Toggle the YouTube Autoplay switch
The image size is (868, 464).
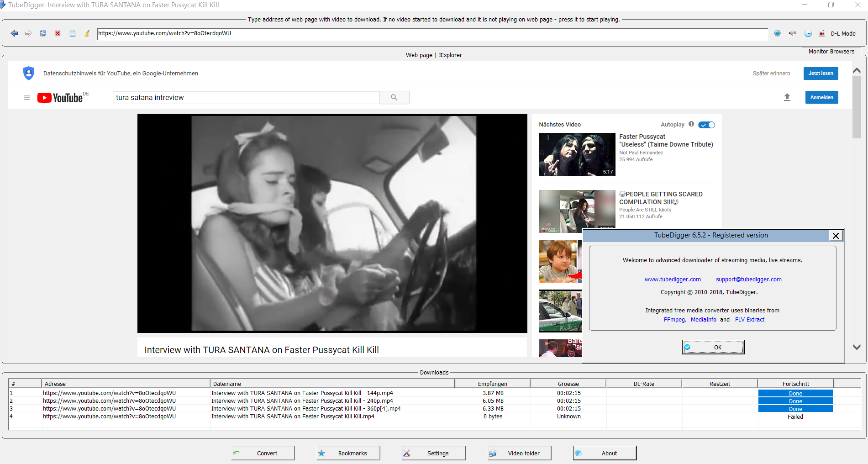[707, 125]
